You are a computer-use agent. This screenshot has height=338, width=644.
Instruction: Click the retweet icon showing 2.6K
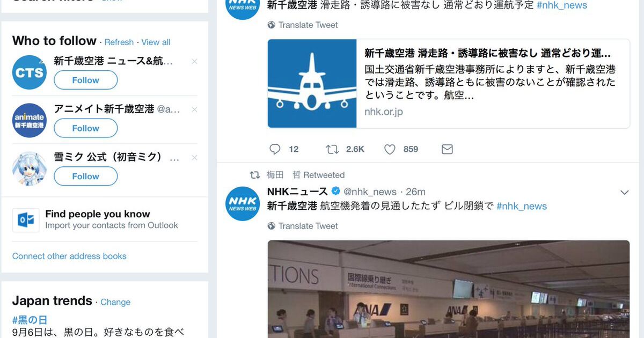point(332,149)
